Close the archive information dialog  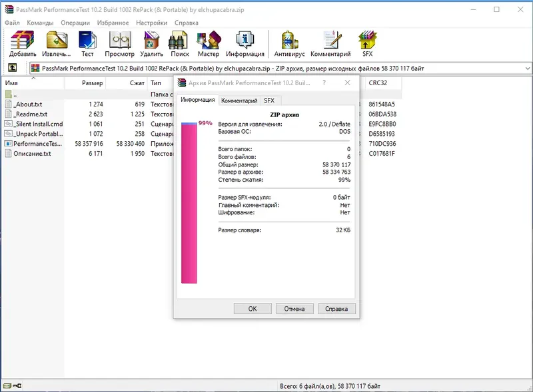coord(347,83)
